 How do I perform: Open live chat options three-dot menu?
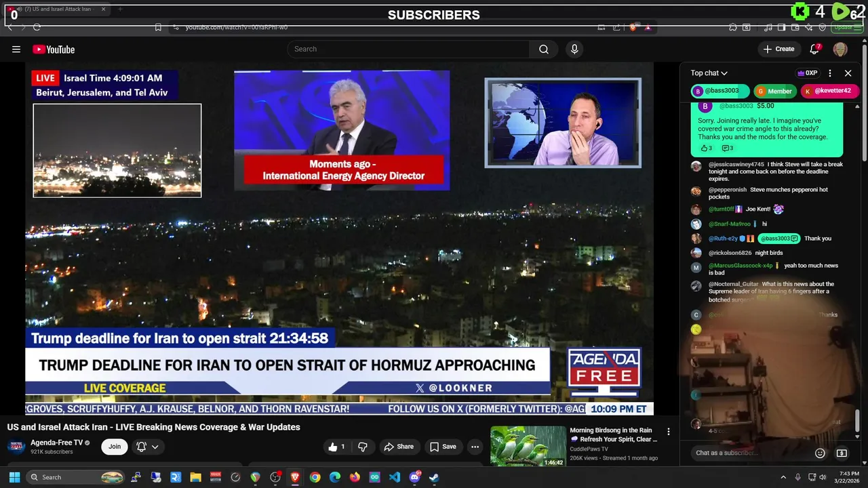[830, 73]
